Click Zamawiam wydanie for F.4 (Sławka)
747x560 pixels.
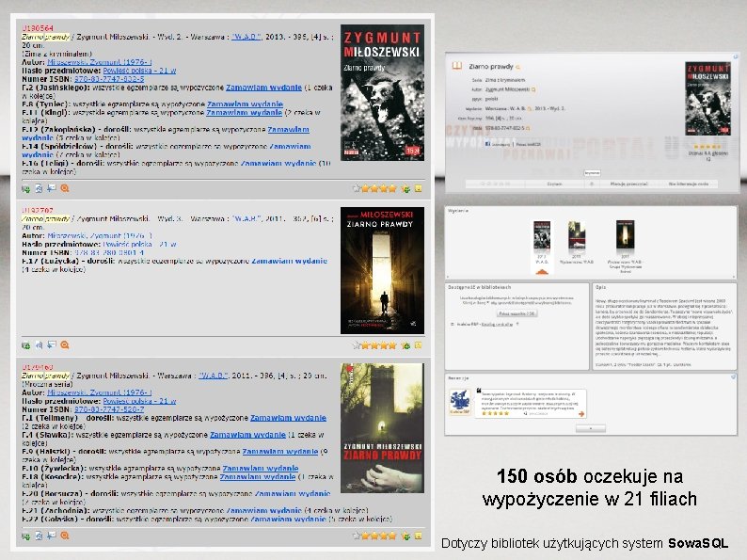pos(247,435)
